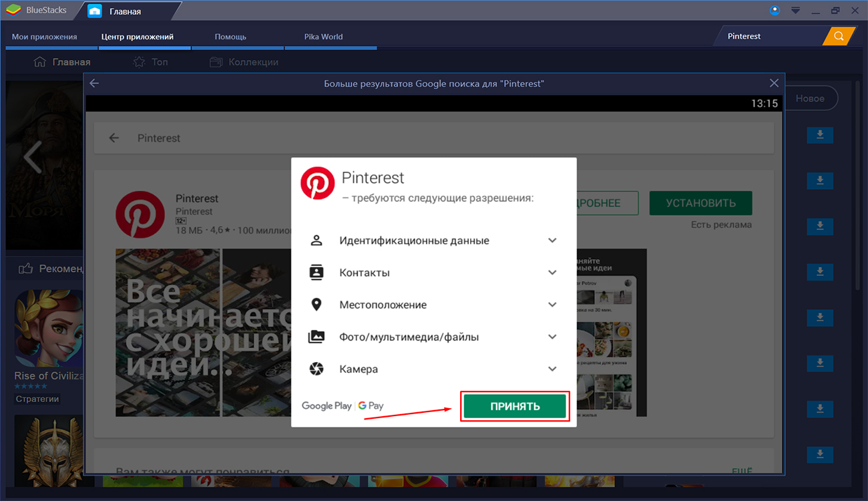This screenshot has height=501, width=868.
Task: Open the Pika World tab
Action: [323, 37]
